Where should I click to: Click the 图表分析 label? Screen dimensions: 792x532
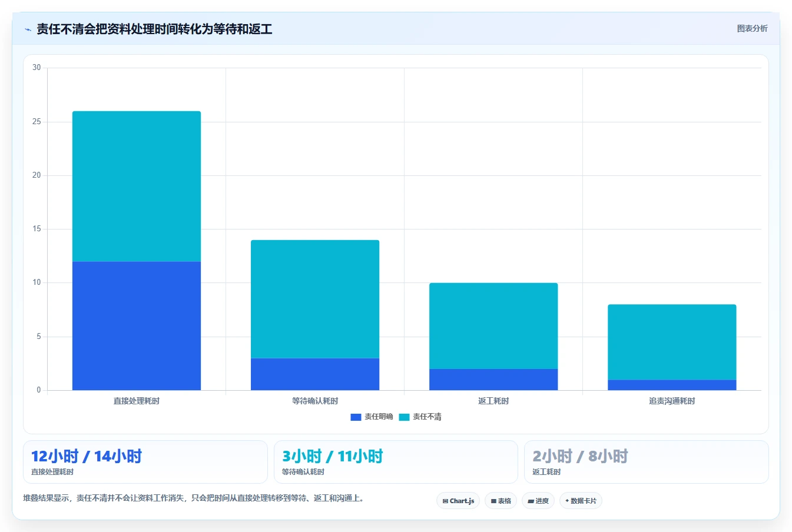point(752,28)
